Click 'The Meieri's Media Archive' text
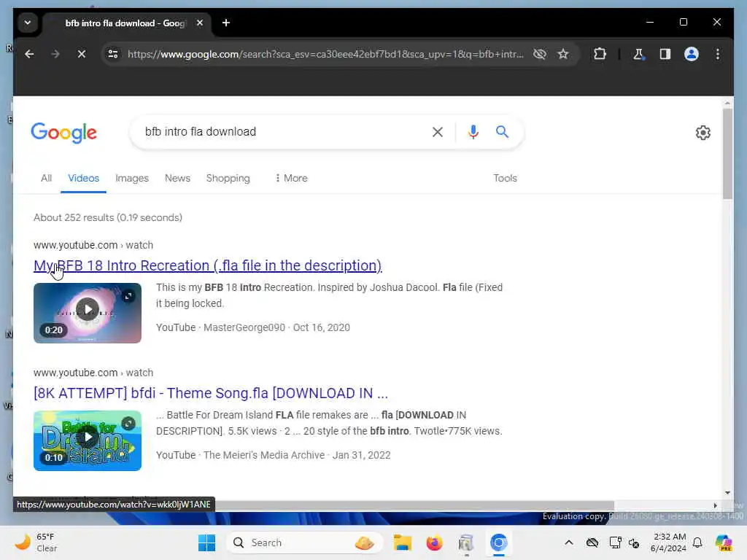The width and height of the screenshot is (747, 560). (x=264, y=455)
